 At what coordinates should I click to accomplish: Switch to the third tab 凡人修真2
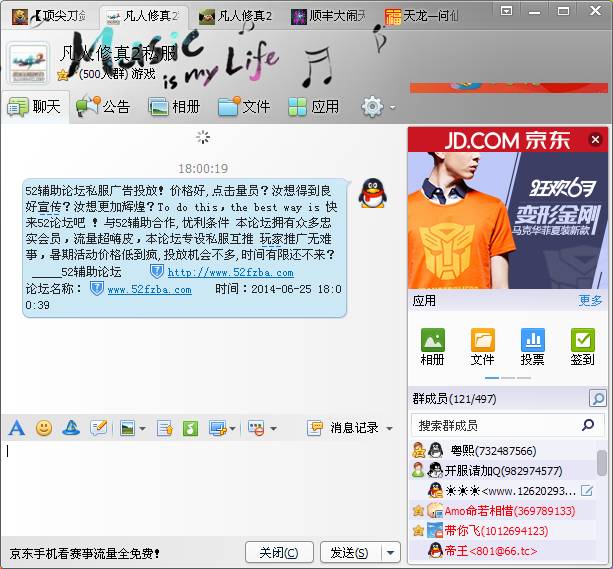(x=235, y=16)
